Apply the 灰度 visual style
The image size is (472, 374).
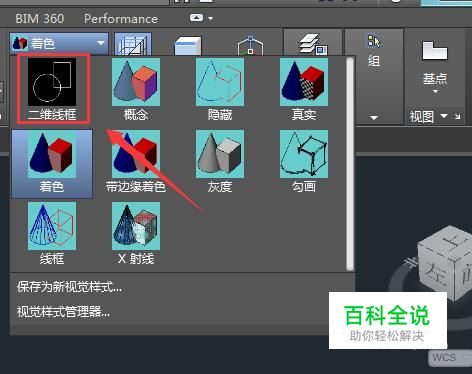(220, 161)
